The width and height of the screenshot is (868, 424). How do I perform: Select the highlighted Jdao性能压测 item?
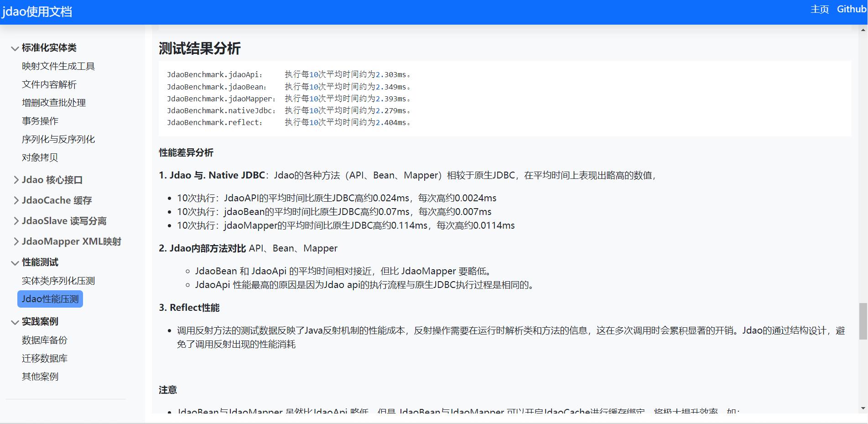click(50, 299)
